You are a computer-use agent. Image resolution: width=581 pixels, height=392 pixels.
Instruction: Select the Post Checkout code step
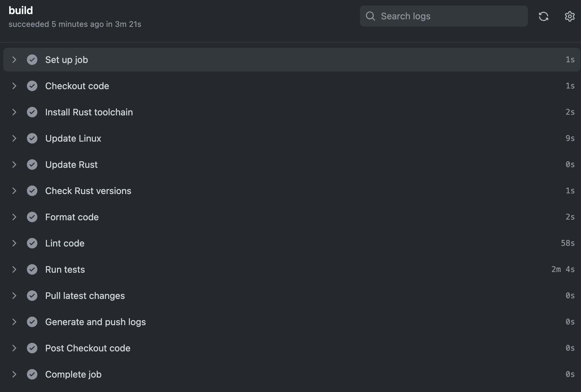88,348
